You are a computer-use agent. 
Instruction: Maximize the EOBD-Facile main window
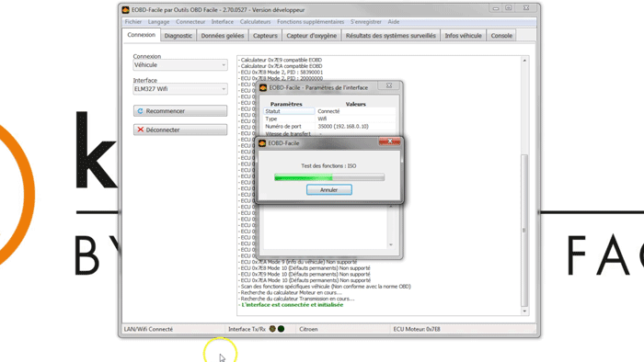pos(508,8)
